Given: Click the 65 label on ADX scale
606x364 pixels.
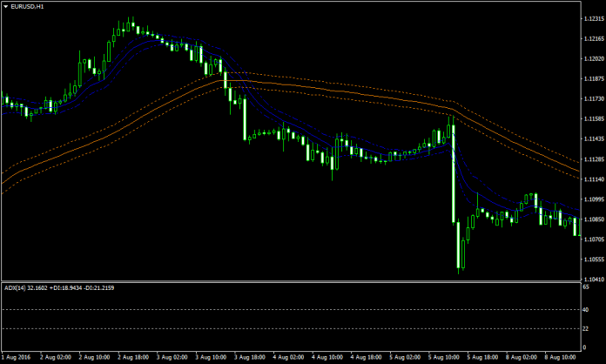Looking at the screenshot, I should click(585, 286).
